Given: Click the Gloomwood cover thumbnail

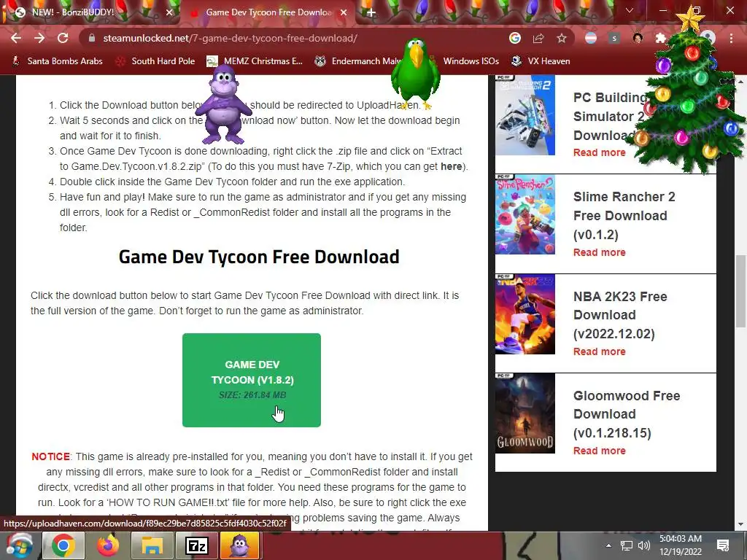Looking at the screenshot, I should point(525,413).
